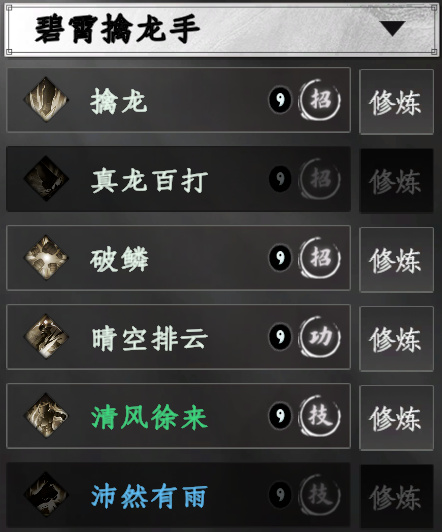This screenshot has width=442, height=532.
Task: Click 修炼 button for 清风徐来
Action: (396, 418)
